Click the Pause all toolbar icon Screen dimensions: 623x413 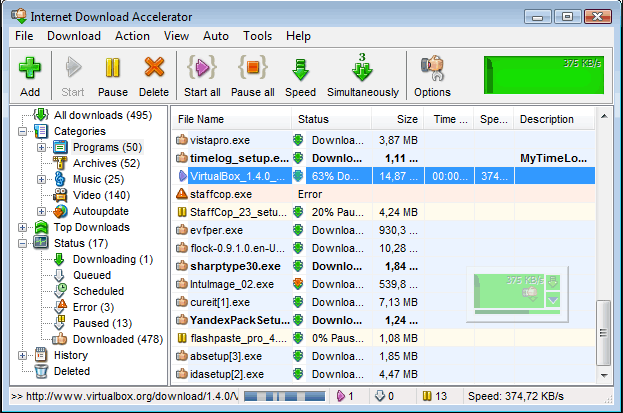(253, 67)
